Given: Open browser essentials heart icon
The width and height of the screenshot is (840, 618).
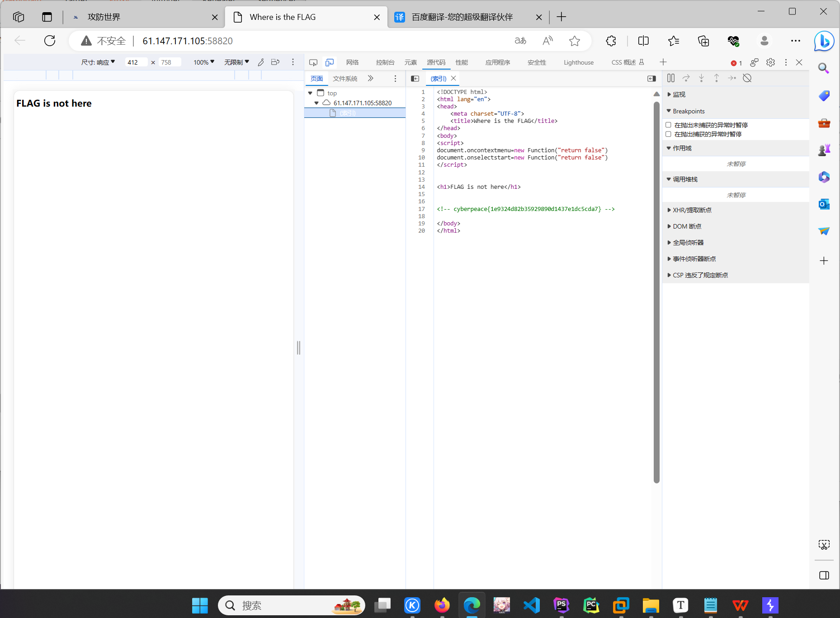Looking at the screenshot, I should pos(733,41).
